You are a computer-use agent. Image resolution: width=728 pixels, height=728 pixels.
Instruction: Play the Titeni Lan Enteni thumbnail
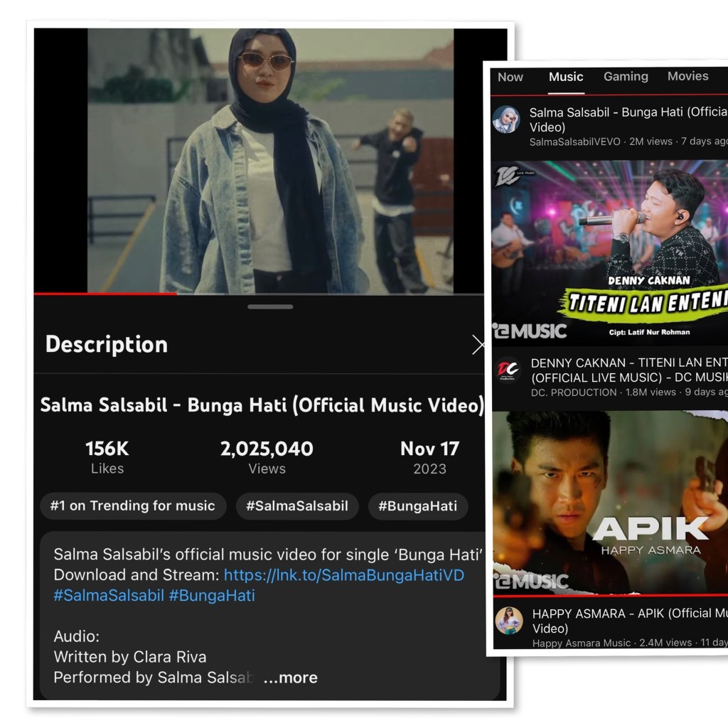609,252
